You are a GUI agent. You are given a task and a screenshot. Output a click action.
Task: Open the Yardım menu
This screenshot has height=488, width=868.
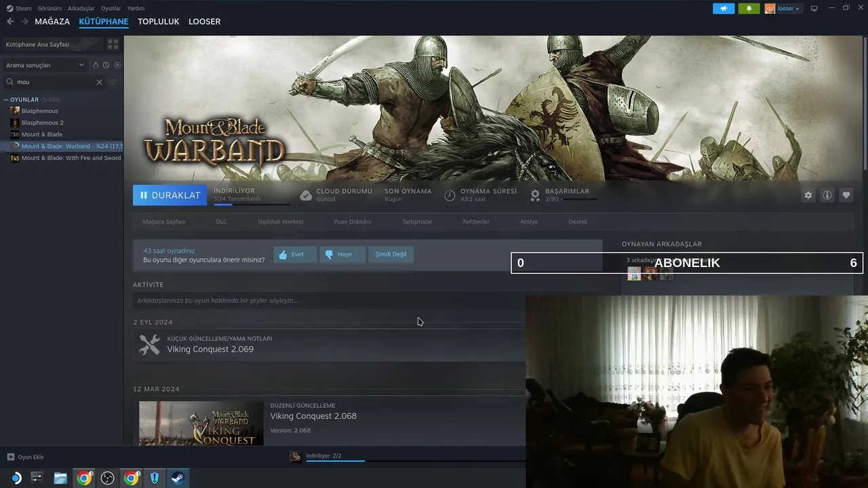coord(136,8)
